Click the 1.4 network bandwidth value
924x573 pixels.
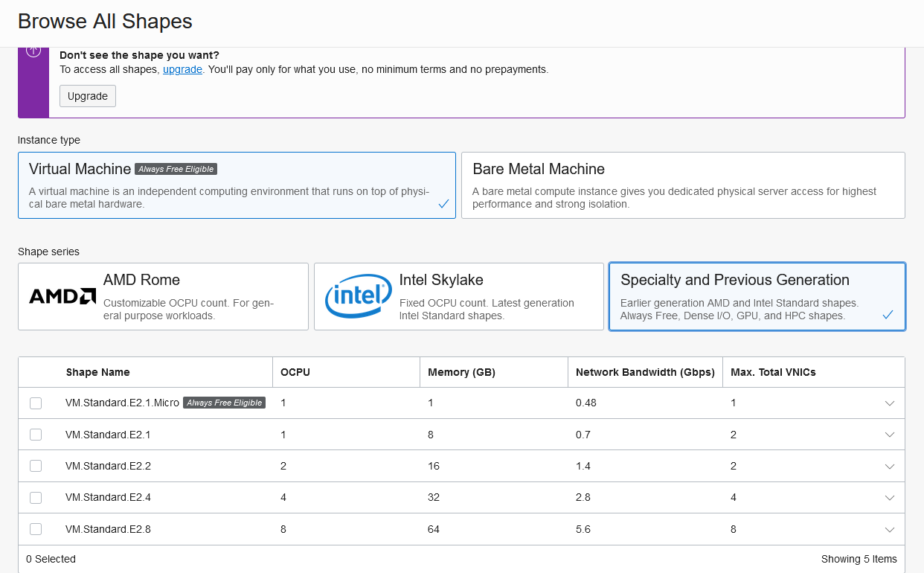click(x=583, y=466)
